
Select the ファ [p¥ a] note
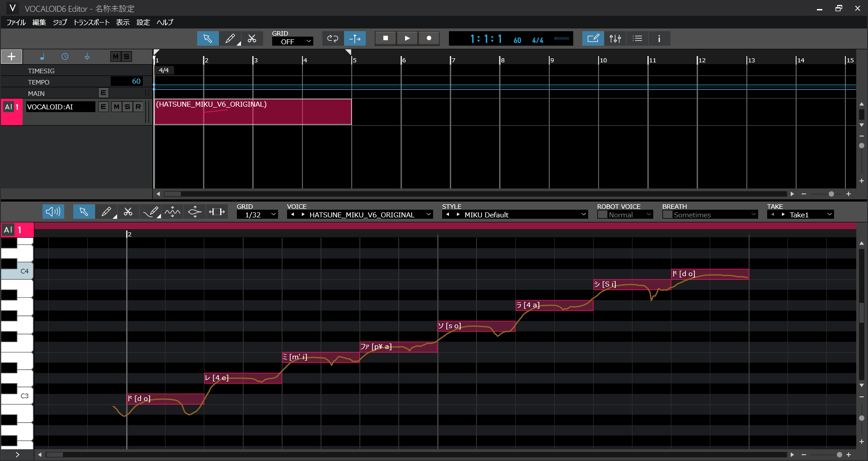coord(398,347)
